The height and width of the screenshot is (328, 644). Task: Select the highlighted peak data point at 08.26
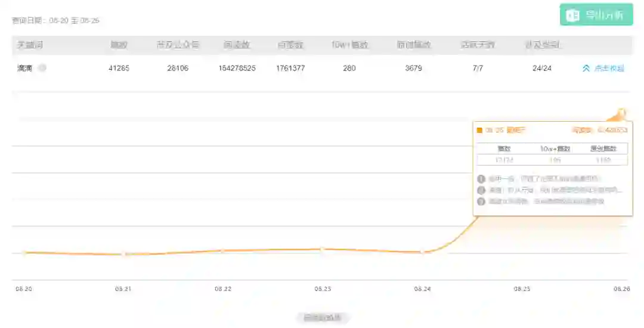[621, 112]
